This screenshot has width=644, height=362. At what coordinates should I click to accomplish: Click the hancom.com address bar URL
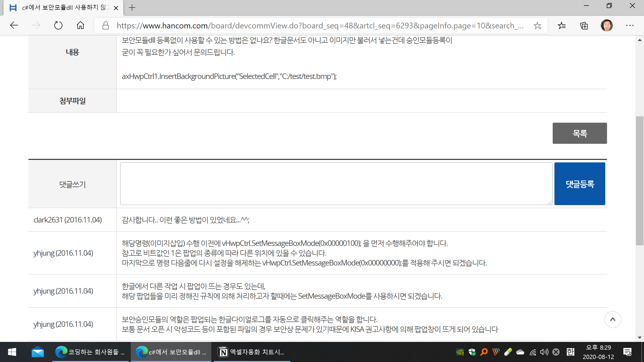pyautogui.click(x=319, y=25)
